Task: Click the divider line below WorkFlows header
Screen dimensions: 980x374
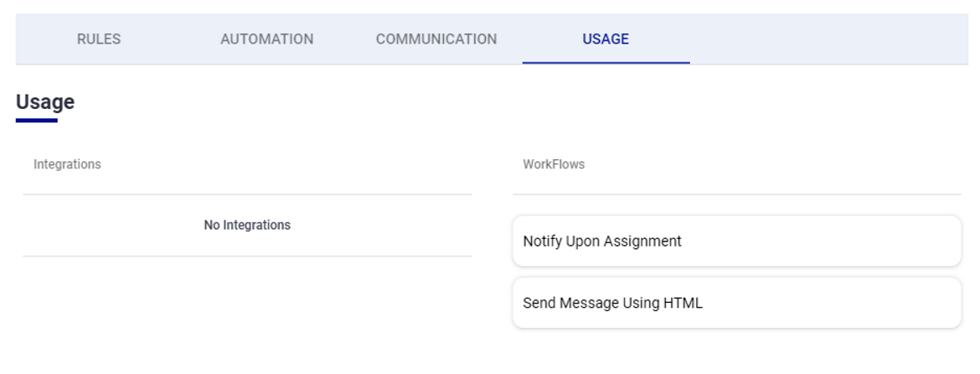Action: pos(736,195)
